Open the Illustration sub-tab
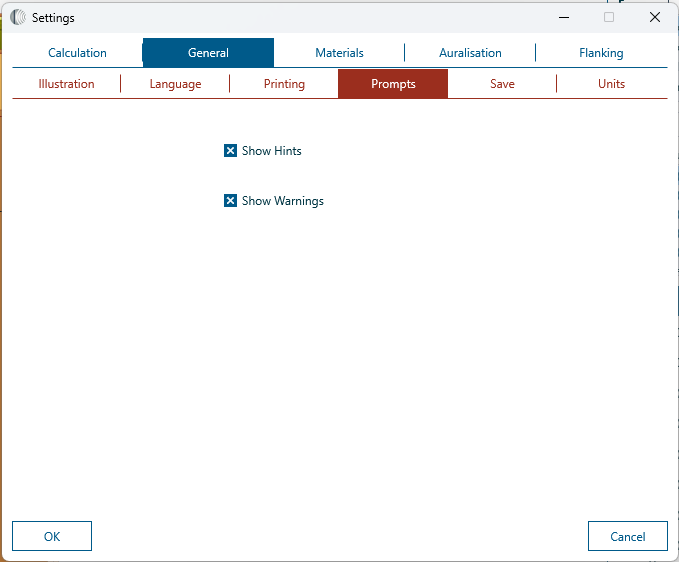The width and height of the screenshot is (679, 562). pos(66,84)
